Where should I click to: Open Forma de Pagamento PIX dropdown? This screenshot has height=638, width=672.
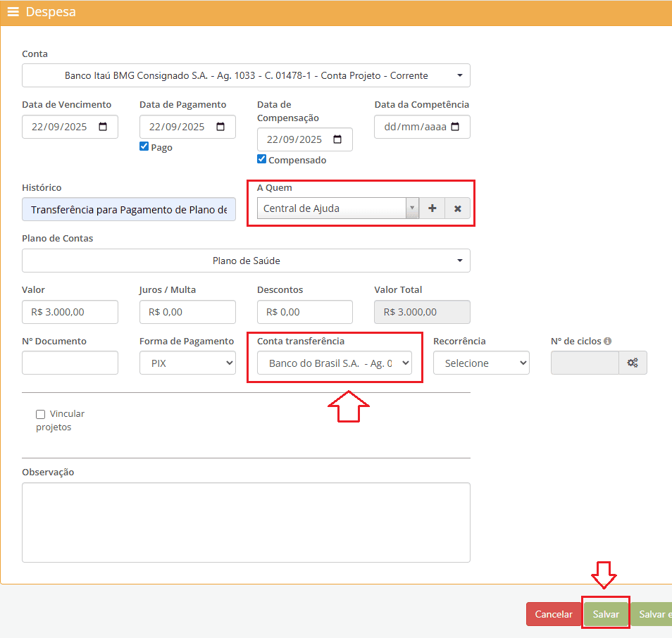pyautogui.click(x=187, y=363)
